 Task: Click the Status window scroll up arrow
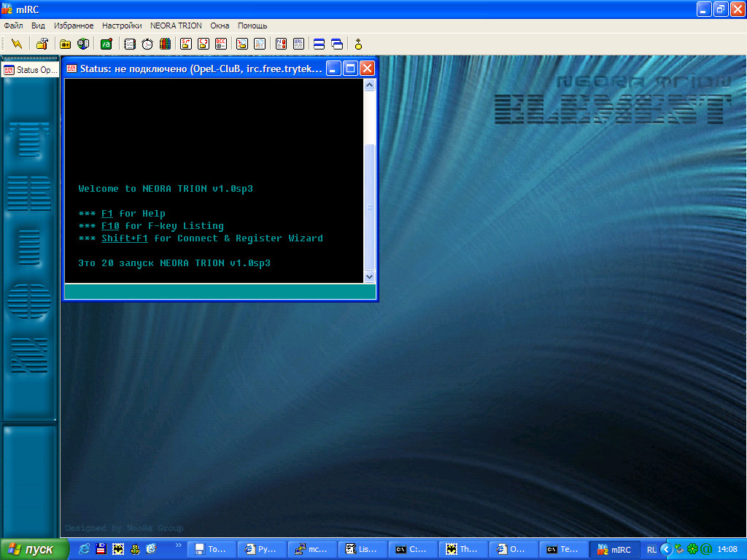click(x=370, y=85)
